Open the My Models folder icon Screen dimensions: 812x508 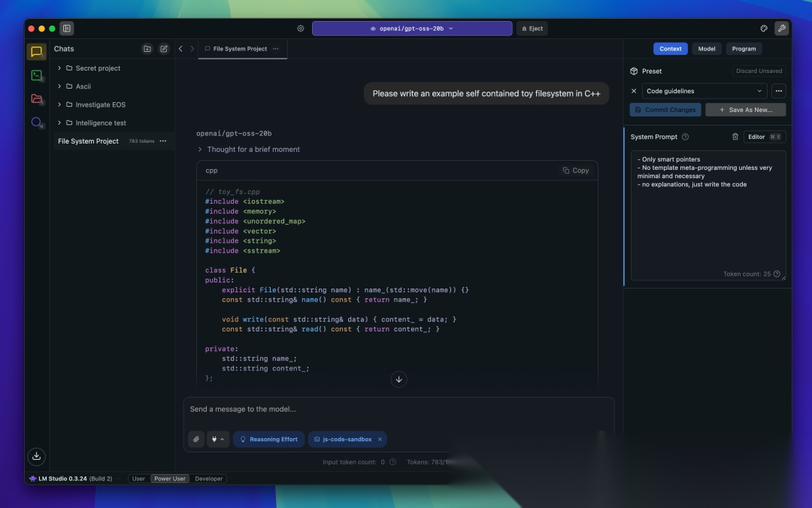[x=36, y=99]
